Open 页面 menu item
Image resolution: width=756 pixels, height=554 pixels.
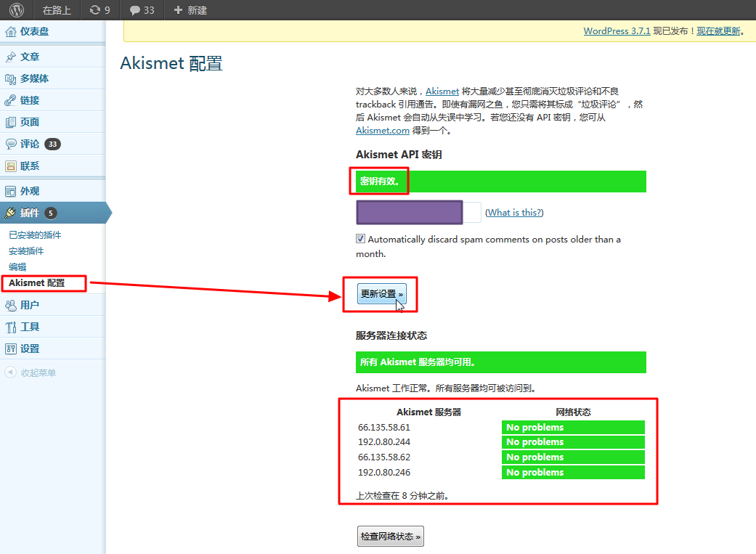click(x=53, y=121)
